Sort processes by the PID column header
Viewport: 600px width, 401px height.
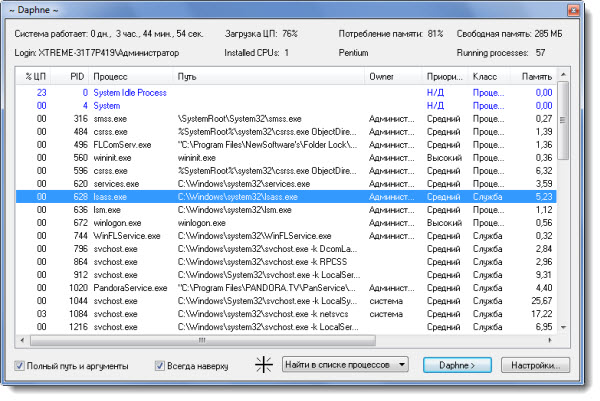[x=76, y=76]
